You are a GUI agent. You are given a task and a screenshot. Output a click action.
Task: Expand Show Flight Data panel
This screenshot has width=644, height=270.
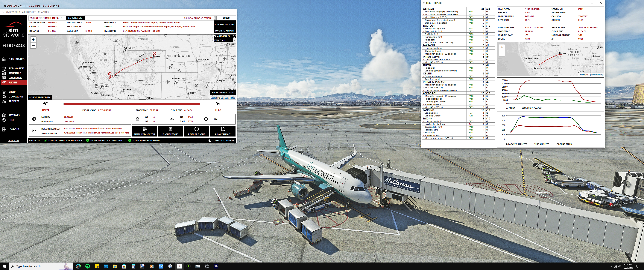tap(40, 97)
